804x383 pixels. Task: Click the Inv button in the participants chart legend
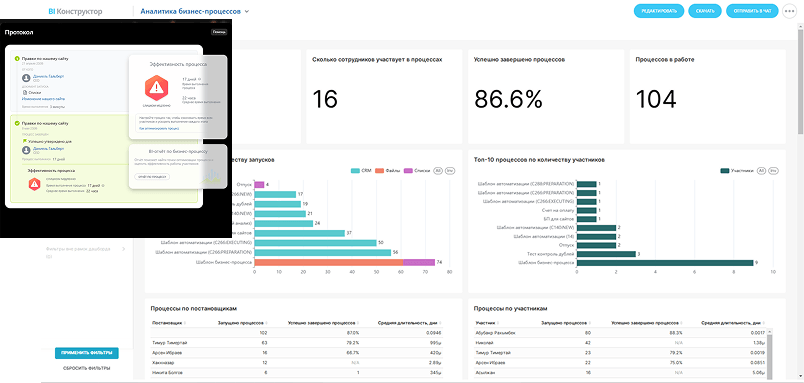[x=773, y=171]
